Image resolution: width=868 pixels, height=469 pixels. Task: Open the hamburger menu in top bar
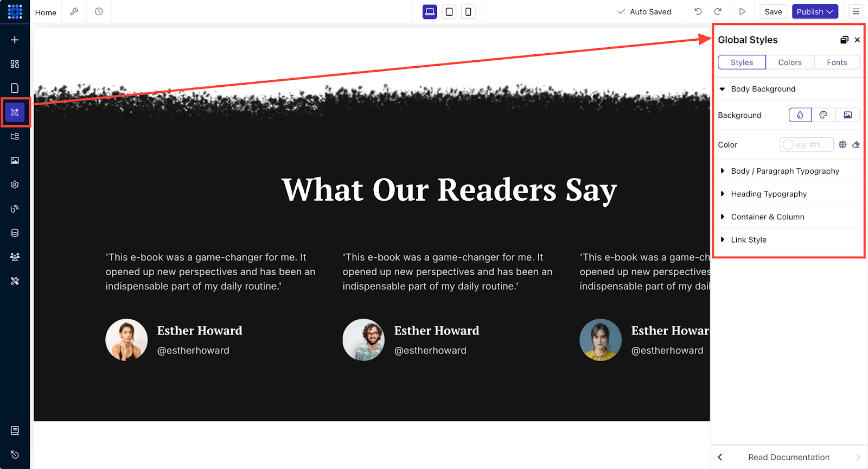pyautogui.click(x=856, y=11)
